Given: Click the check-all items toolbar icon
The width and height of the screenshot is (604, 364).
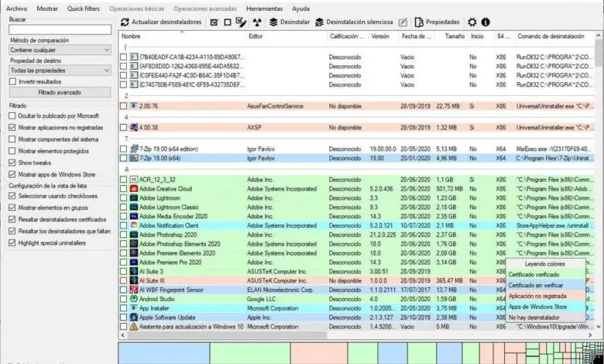Looking at the screenshot, I should pyautogui.click(x=214, y=22).
